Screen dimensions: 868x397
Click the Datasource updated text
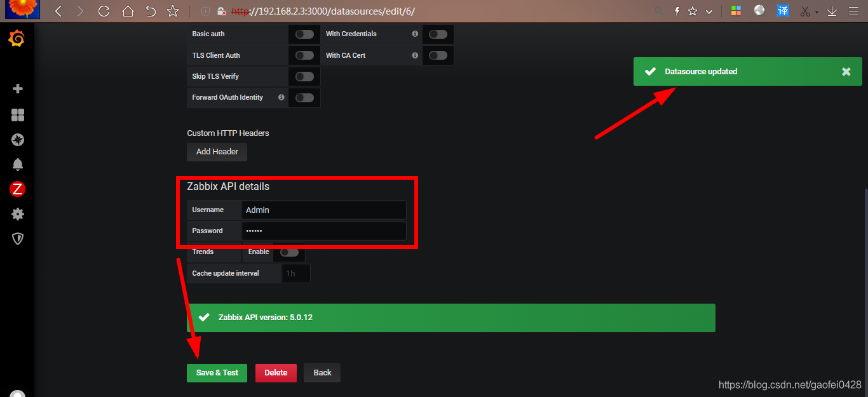[701, 72]
